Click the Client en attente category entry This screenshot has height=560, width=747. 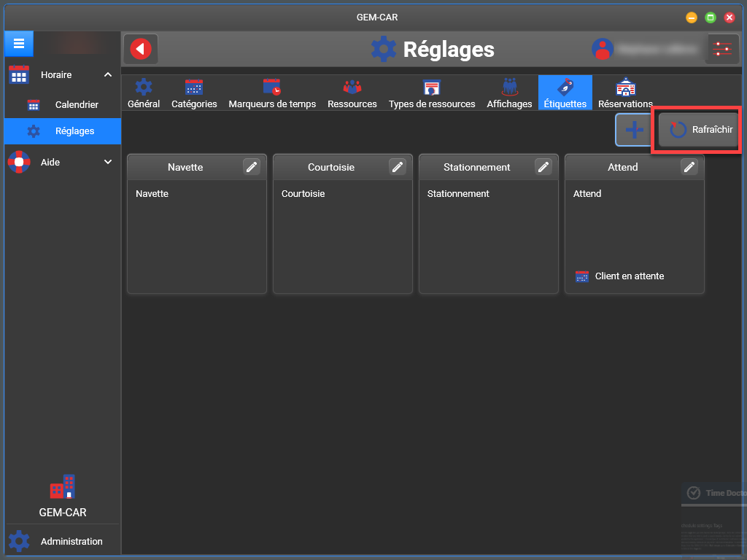[630, 276]
